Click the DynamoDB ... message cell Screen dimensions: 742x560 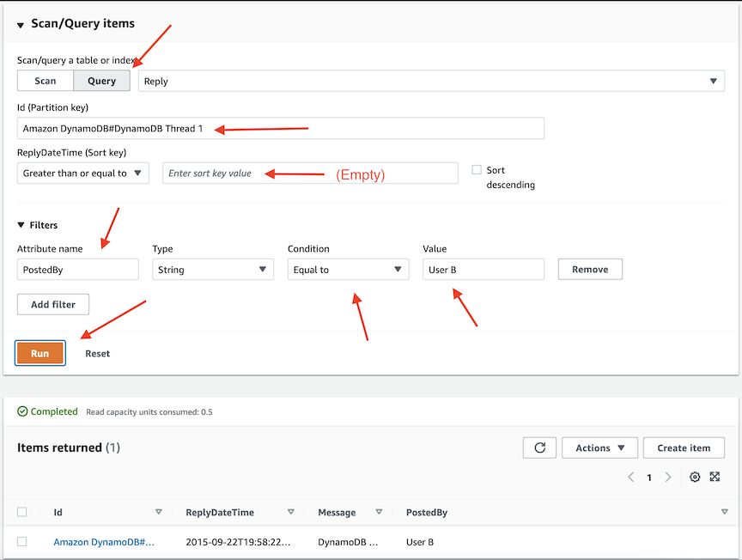click(x=348, y=542)
